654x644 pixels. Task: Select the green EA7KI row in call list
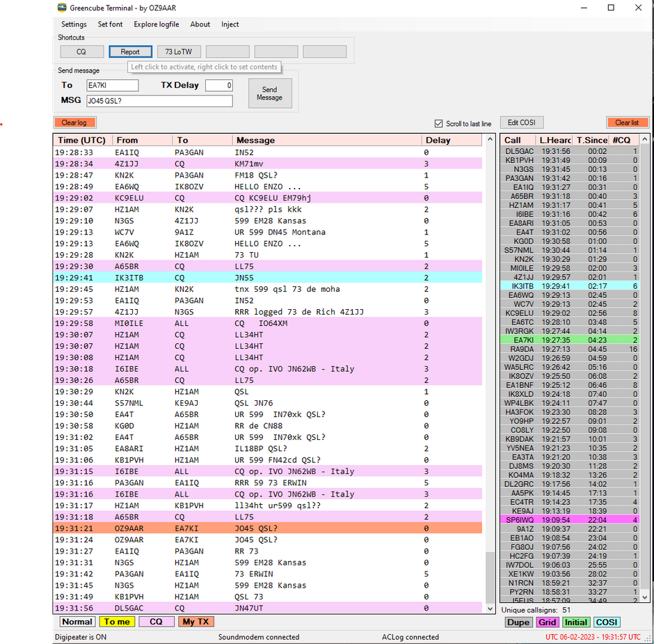571,340
